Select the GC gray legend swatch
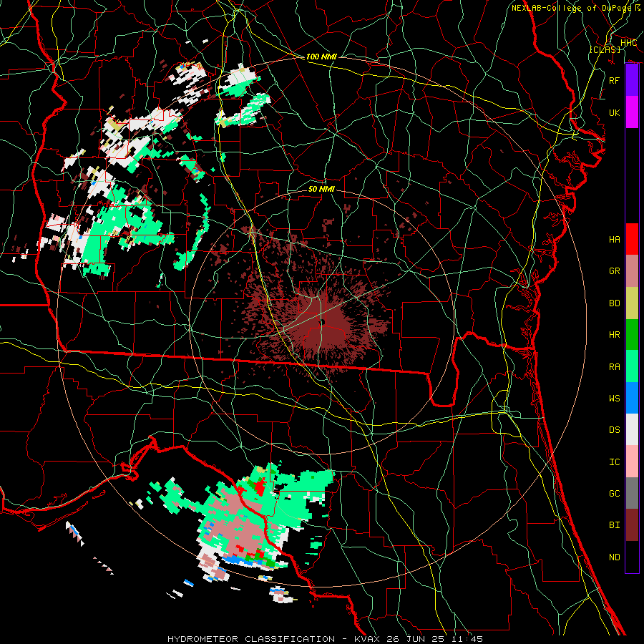Screen dimensions: 644x644 tap(632, 493)
